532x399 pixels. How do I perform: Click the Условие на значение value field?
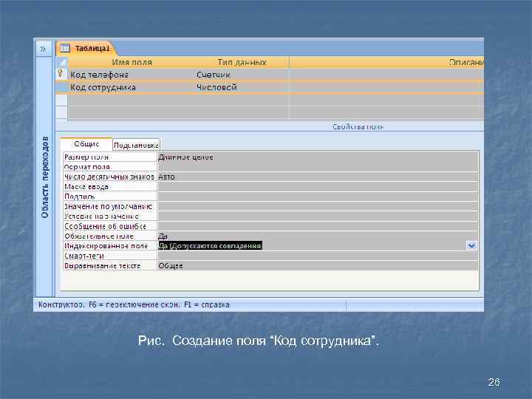tap(318, 216)
